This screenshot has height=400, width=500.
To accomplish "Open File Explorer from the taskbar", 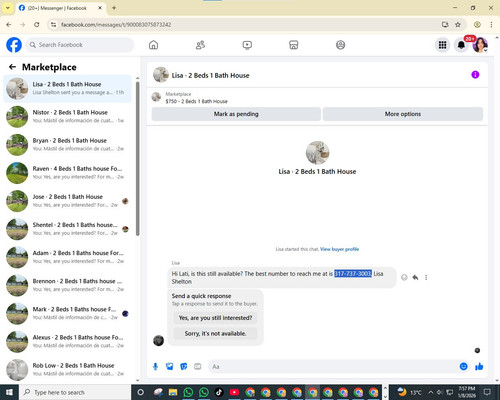I will [x=173, y=392].
